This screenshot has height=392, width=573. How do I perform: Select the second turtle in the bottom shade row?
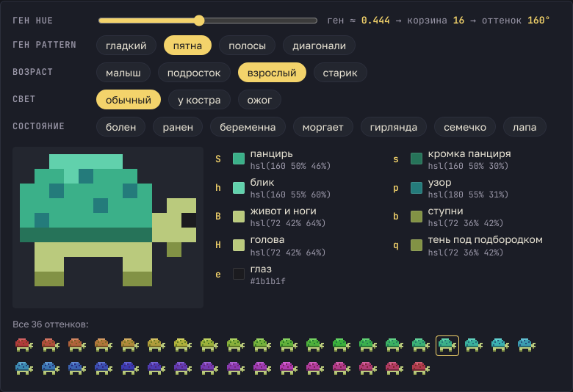[x=51, y=369]
